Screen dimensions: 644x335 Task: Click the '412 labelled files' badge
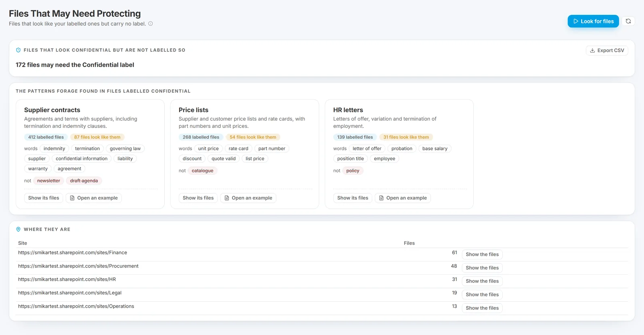[x=46, y=137]
